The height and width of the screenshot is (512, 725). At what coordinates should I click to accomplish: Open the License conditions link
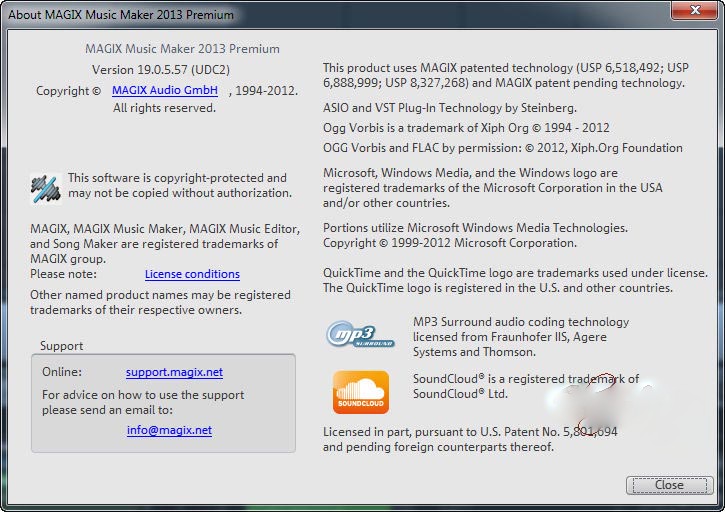point(192,274)
